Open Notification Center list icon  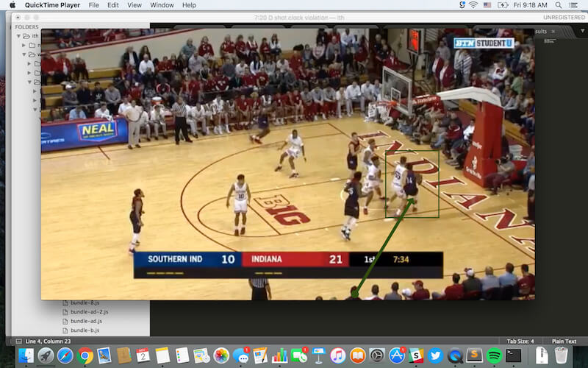coord(573,5)
